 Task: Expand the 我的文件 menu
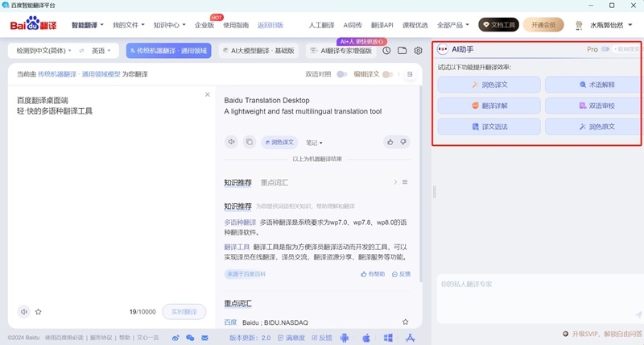(x=129, y=25)
